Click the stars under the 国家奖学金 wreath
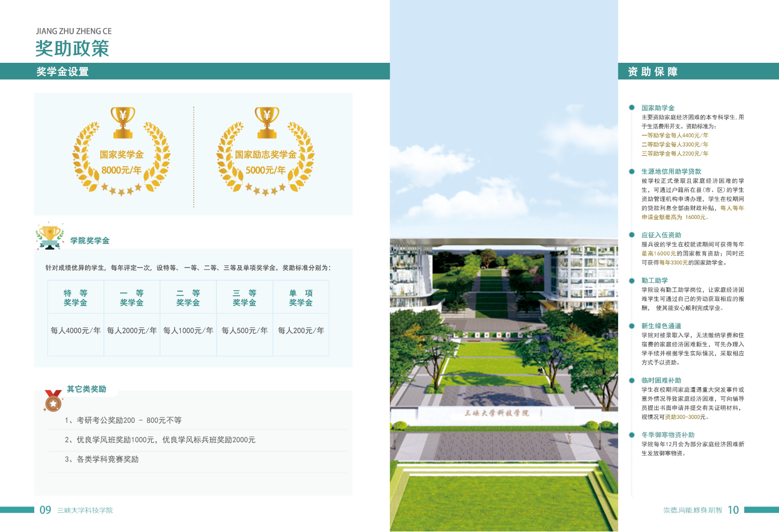 coord(122,189)
